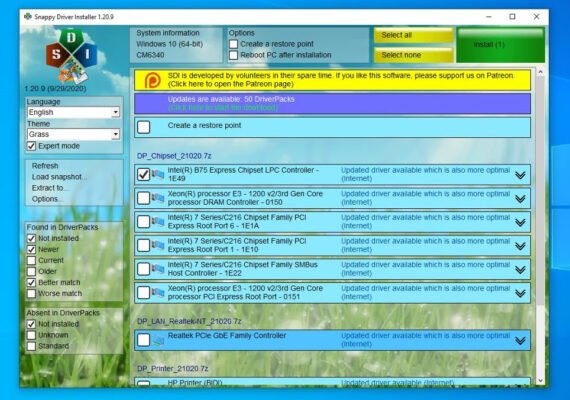This screenshot has width=570, height=400.
Task: Open Extract to menu entry
Action: [x=49, y=188]
